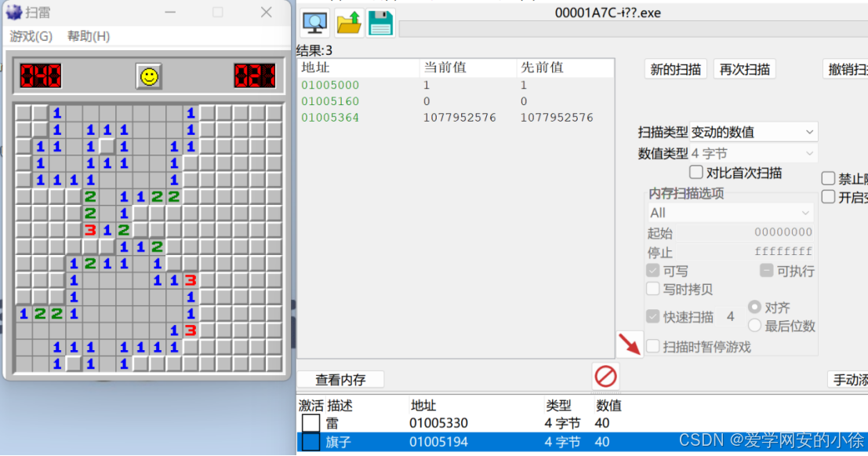Click the 地址 column header in results
Image resolution: width=868 pixels, height=456 pixels.
pyautogui.click(x=358, y=67)
